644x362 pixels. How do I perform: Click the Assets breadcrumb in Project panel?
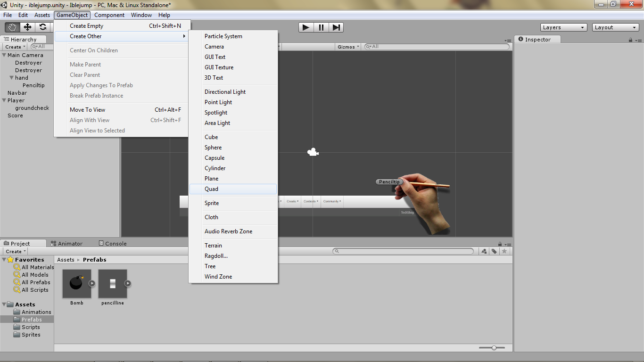click(x=66, y=260)
